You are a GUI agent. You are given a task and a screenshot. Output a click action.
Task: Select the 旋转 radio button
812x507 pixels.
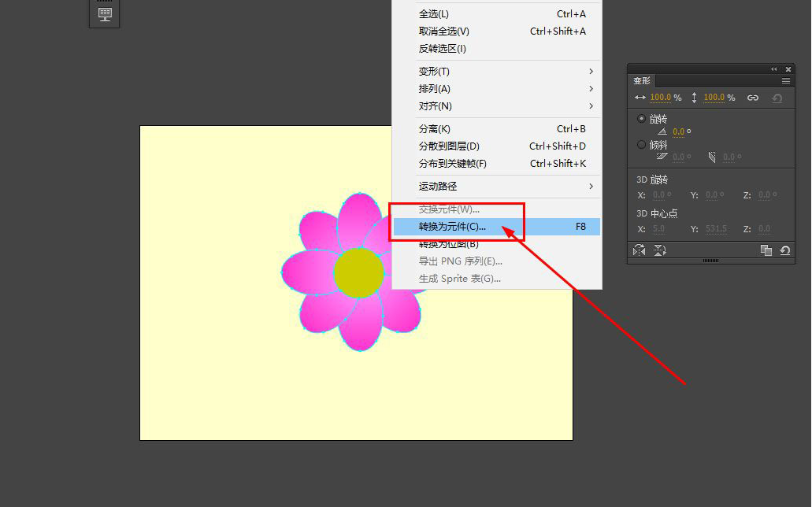641,119
